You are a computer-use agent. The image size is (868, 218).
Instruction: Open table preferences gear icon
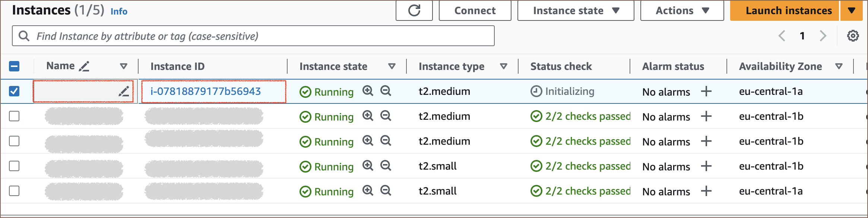pos(853,36)
